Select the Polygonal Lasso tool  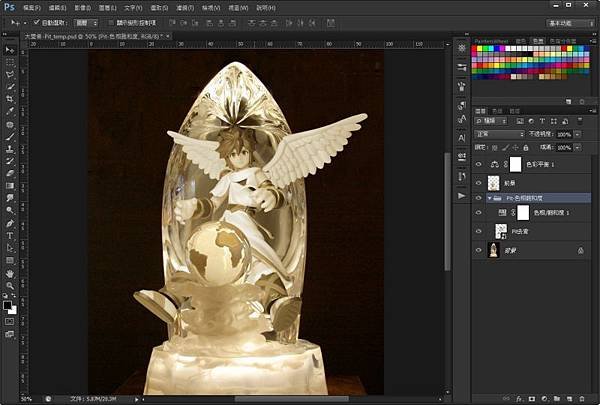[10, 75]
